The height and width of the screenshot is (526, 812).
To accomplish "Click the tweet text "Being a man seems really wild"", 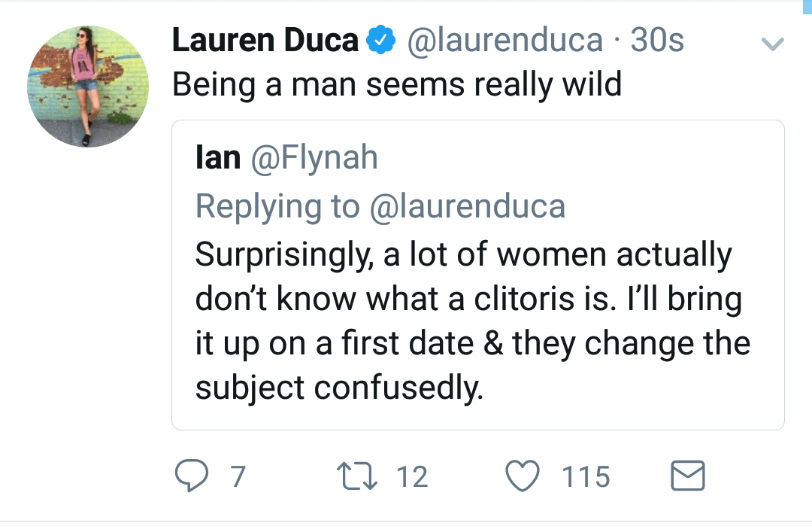I will coord(397,84).
